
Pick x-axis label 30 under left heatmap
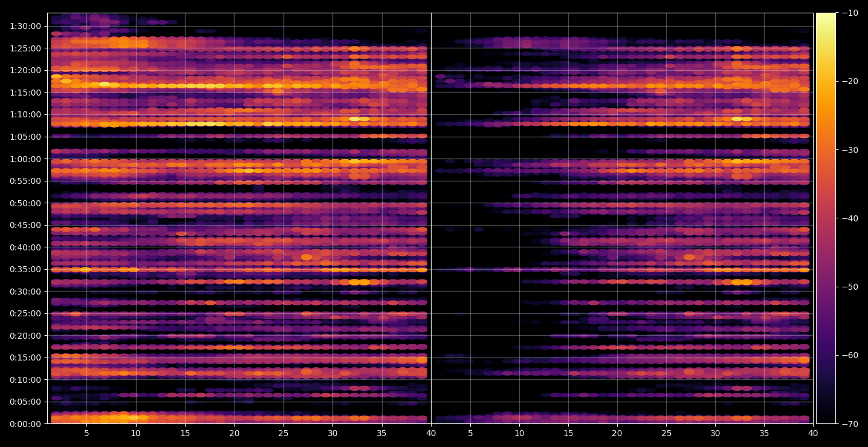tap(332, 434)
